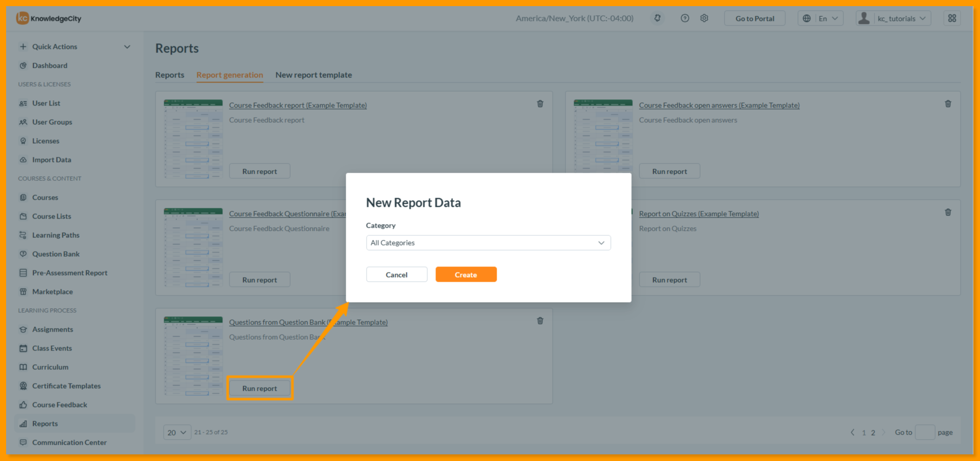Delete Report on Quizzes template

948,212
